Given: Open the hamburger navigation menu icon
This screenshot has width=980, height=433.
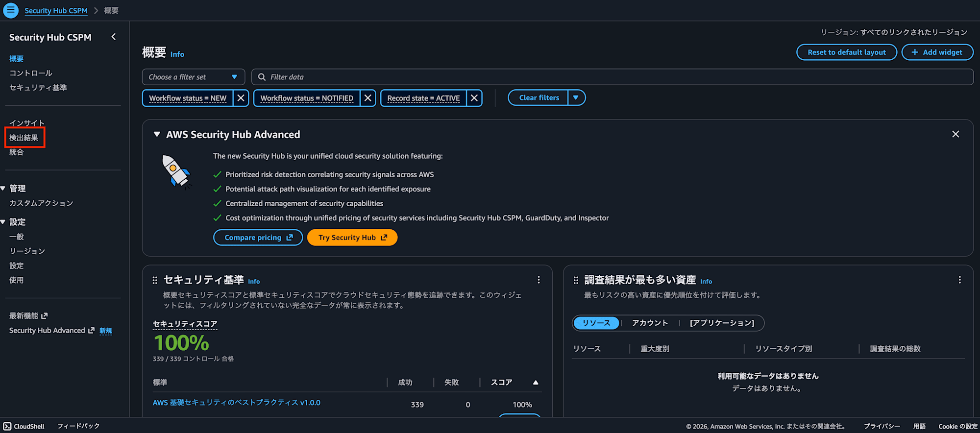Looking at the screenshot, I should [11, 10].
